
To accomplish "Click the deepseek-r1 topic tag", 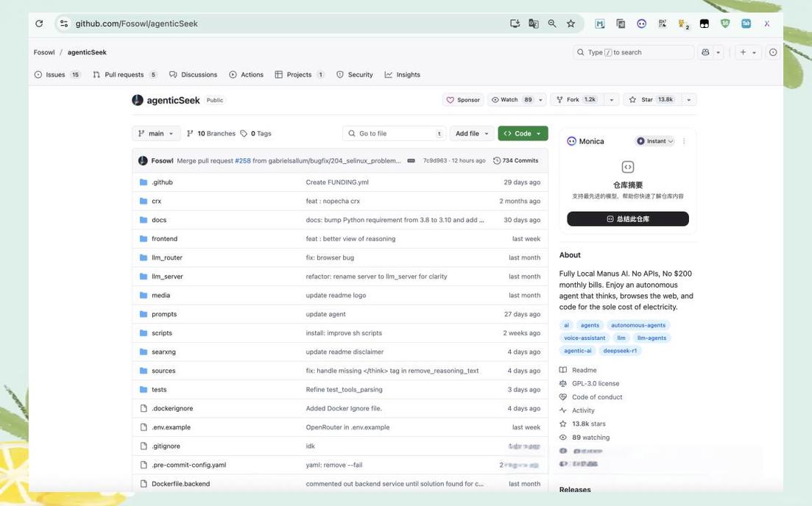I will 620,351.
